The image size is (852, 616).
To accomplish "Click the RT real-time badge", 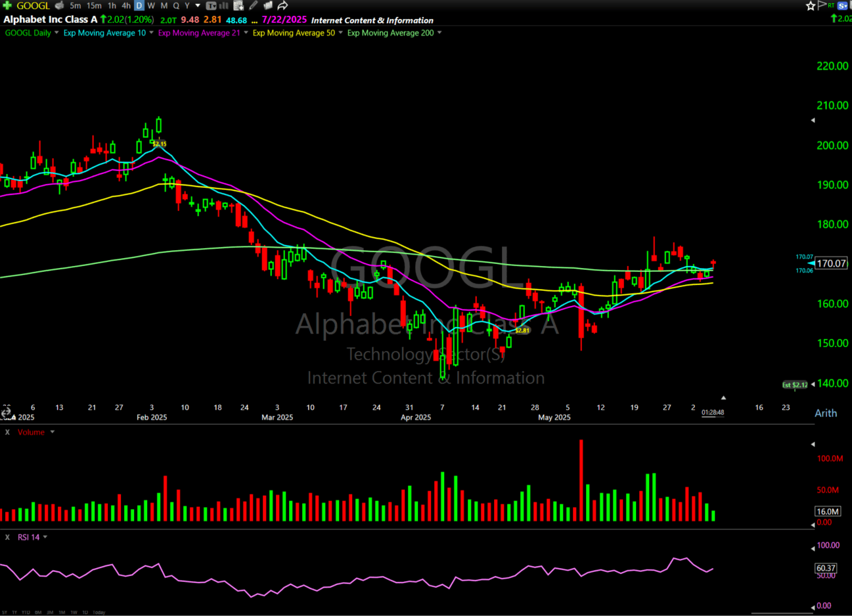I will tap(832, 5).
